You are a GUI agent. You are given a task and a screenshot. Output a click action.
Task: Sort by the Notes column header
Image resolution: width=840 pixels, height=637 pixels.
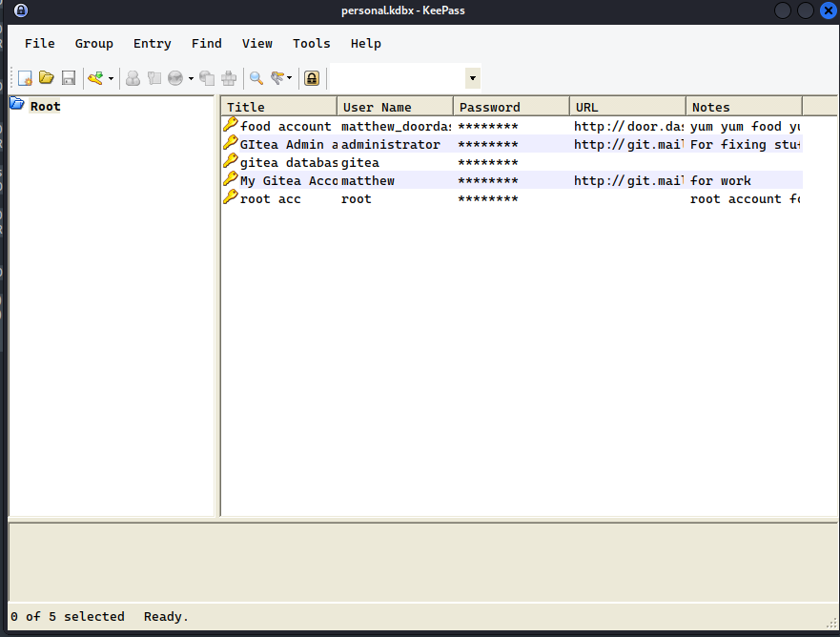point(744,107)
